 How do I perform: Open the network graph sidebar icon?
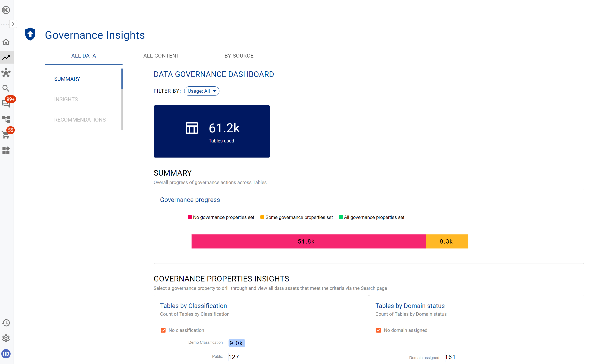click(6, 73)
